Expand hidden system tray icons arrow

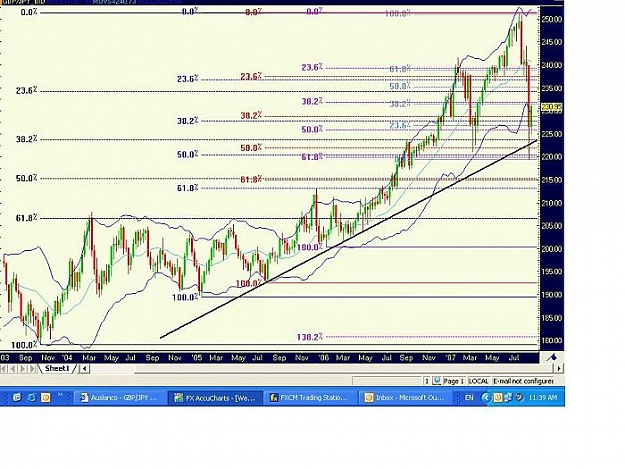[x=486, y=398]
